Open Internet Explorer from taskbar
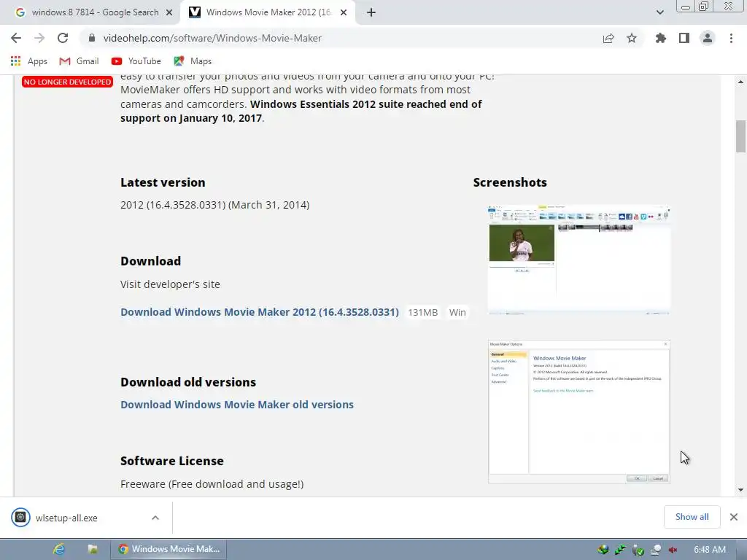747x560 pixels. click(x=59, y=549)
